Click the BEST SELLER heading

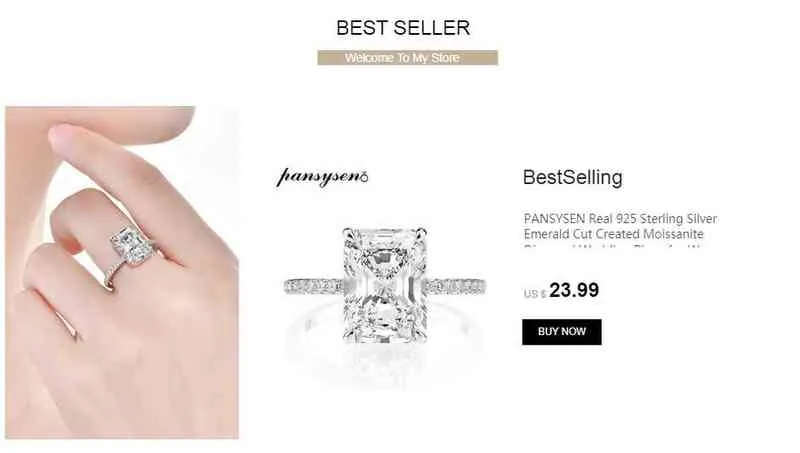(403, 28)
